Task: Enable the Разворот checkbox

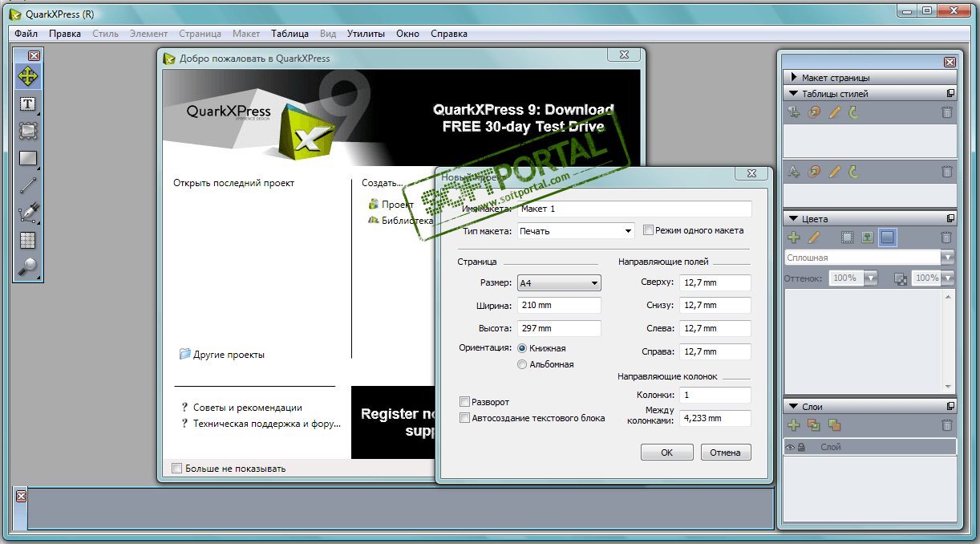Action: point(464,402)
